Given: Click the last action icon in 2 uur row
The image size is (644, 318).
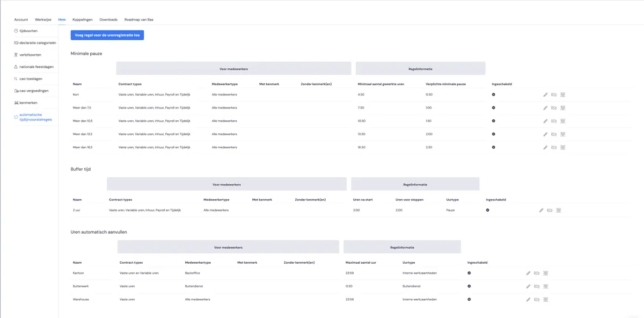Looking at the screenshot, I should (559, 210).
